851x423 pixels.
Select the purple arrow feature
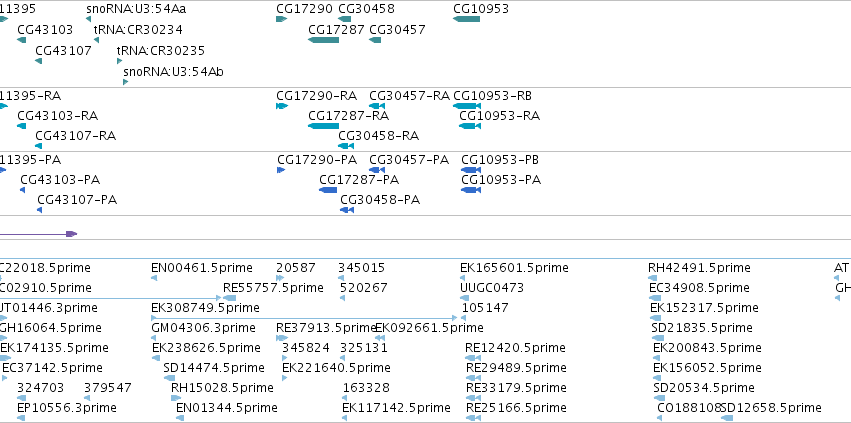click(x=38, y=234)
